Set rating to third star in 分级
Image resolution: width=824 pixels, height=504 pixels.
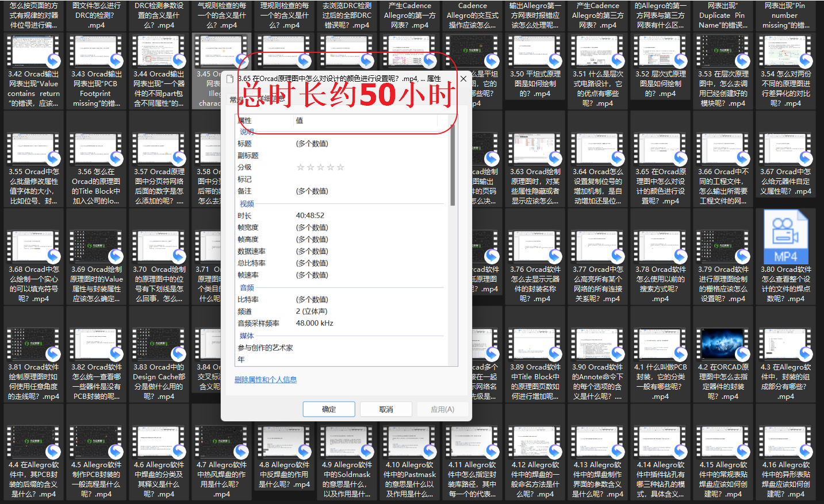tap(321, 167)
